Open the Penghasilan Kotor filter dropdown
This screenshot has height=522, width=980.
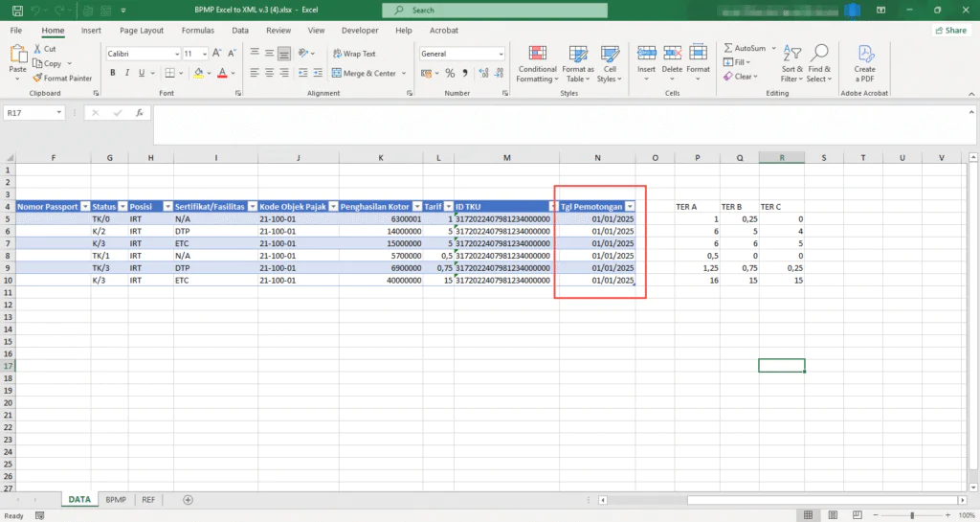tap(417, 207)
